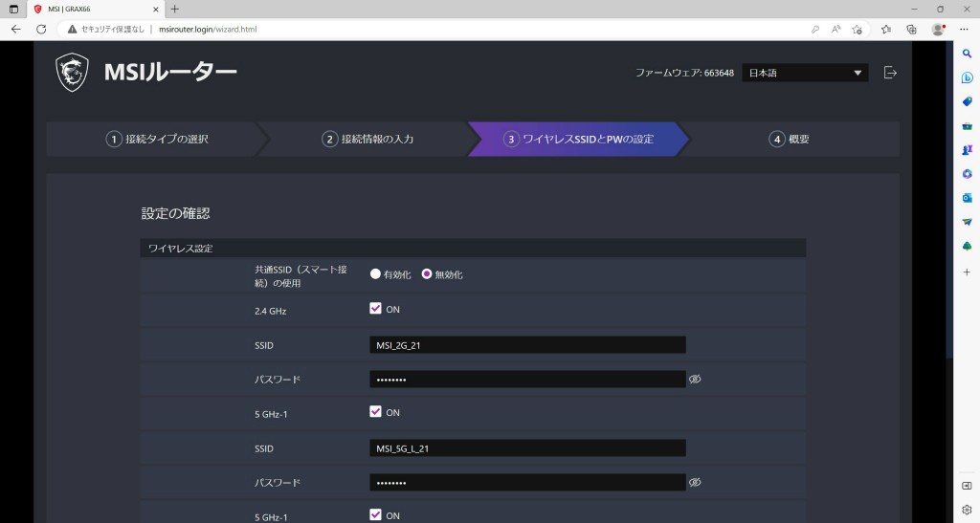This screenshot has width=980, height=523.
Task: Show password for the MSI_2G_21 network
Action: pos(695,379)
